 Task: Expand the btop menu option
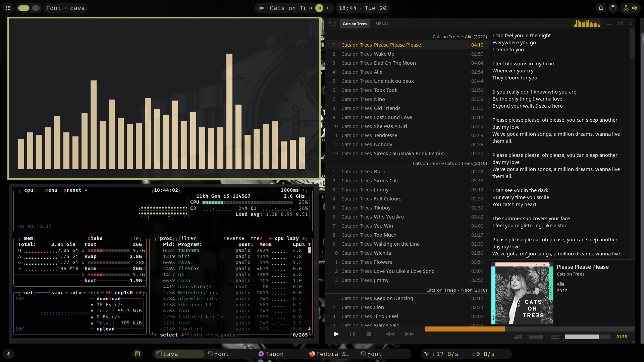(x=51, y=190)
